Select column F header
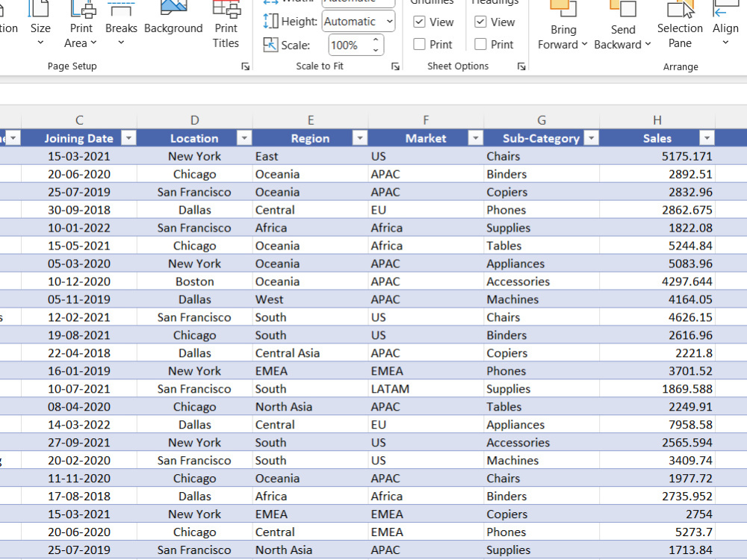 [426, 120]
